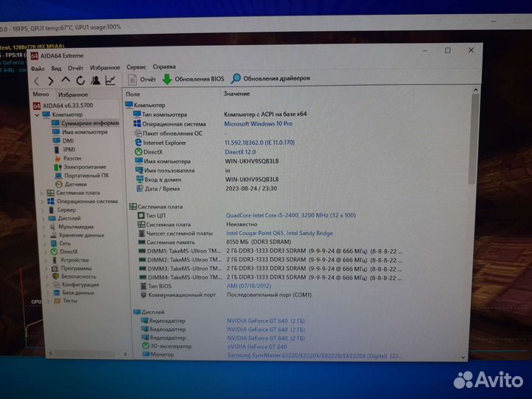Select the Разгон tree item
532x399 pixels.
pyautogui.click(x=68, y=158)
